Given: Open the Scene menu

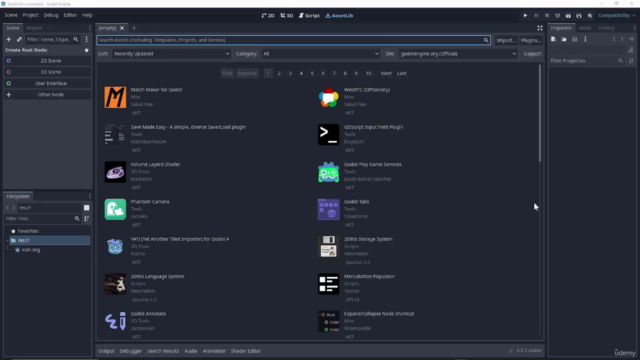Looking at the screenshot, I should click(11, 15).
